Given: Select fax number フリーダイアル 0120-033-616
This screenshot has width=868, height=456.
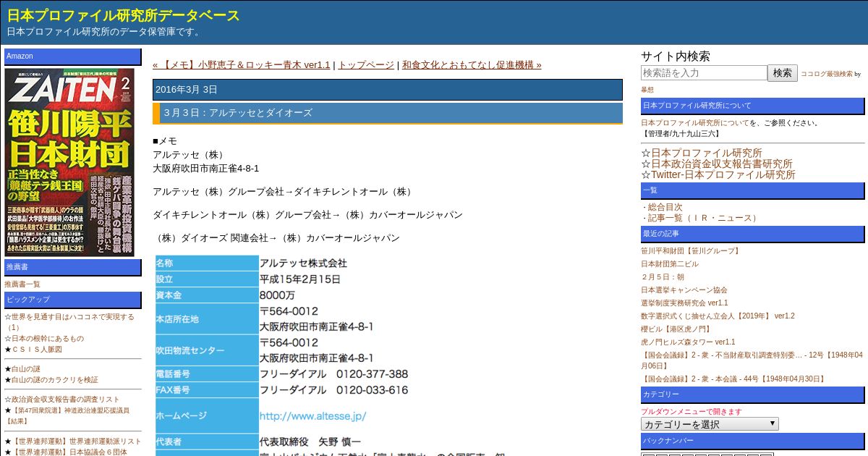Looking at the screenshot, I should click(x=333, y=390).
